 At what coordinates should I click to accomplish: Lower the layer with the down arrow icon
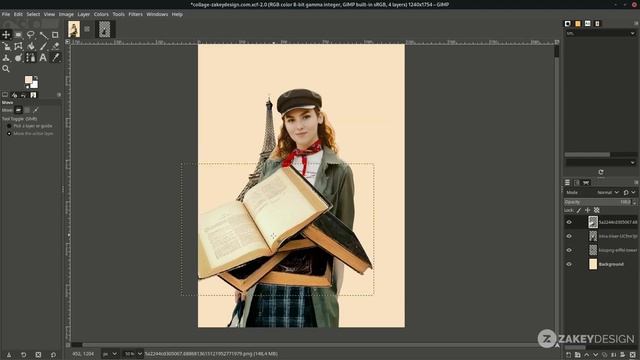[x=596, y=355]
